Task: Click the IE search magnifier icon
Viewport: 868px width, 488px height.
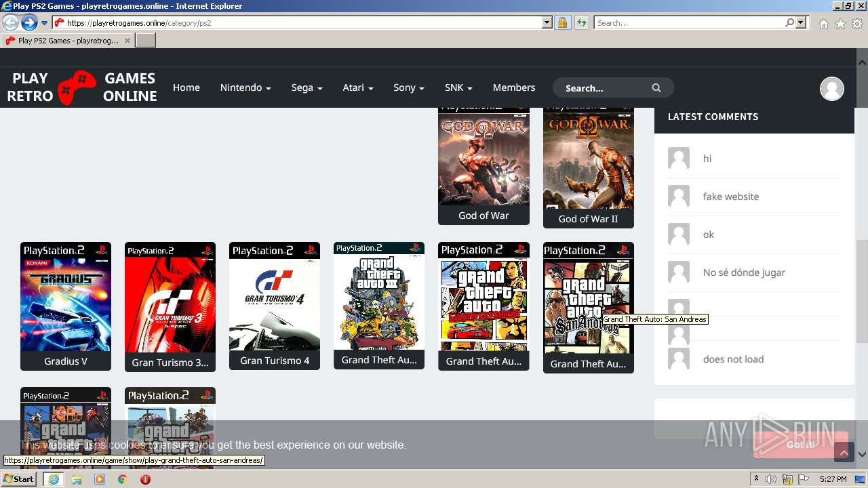Action: point(789,23)
